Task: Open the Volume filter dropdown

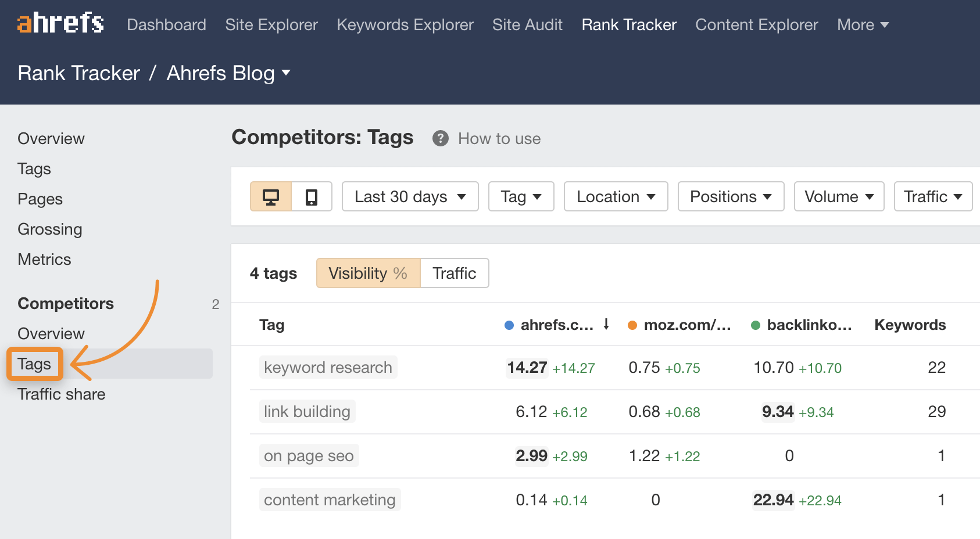Action: point(839,197)
